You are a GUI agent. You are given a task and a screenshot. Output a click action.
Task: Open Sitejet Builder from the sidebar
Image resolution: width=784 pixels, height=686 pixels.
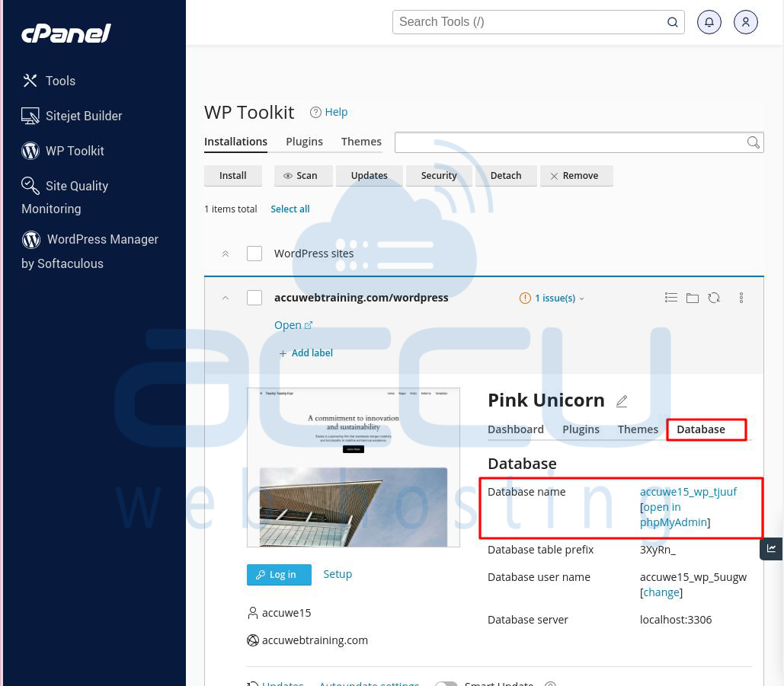72,116
